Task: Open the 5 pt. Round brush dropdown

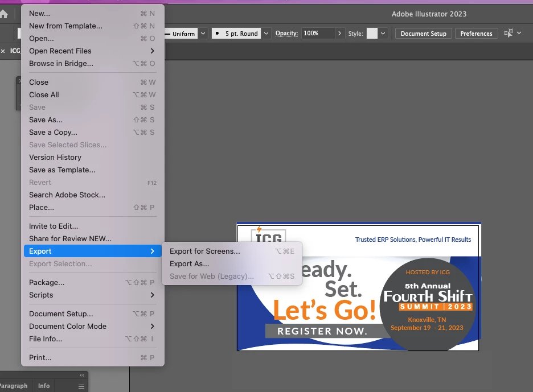Action: (x=266, y=34)
